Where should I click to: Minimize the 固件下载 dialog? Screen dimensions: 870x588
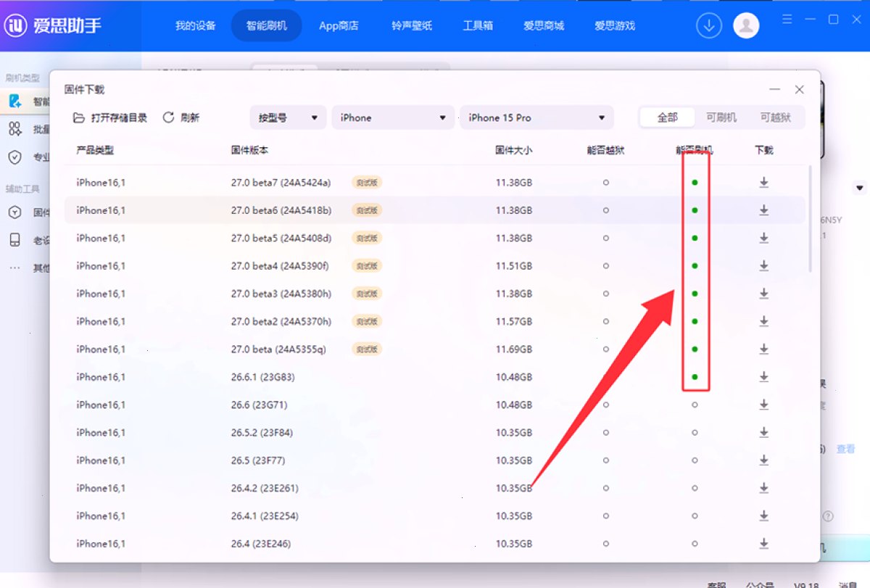(775, 90)
